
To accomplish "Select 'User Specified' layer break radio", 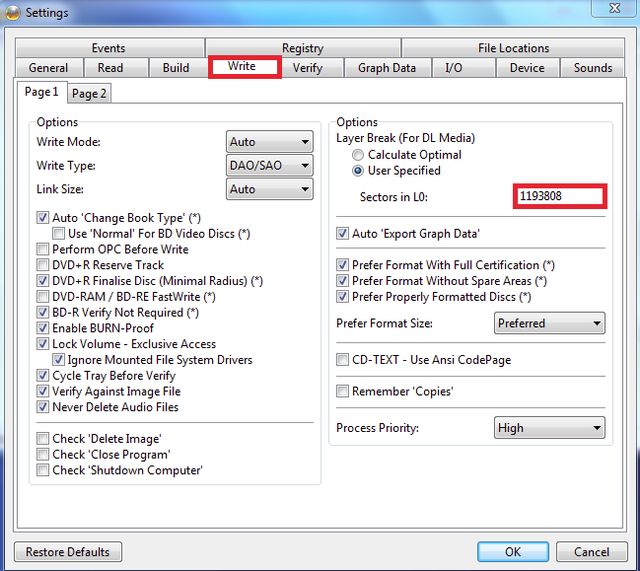I will pyautogui.click(x=358, y=171).
